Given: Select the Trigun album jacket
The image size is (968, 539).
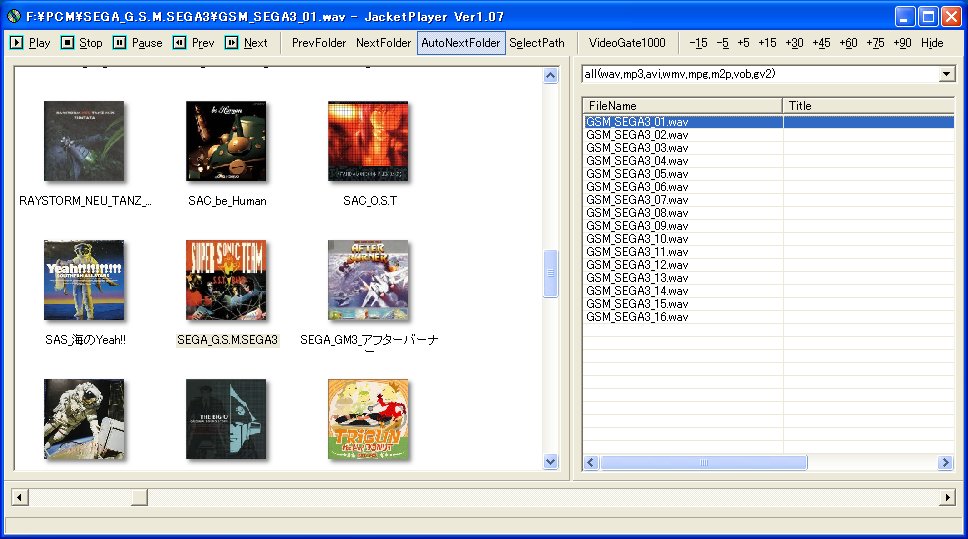Looking at the screenshot, I should click(x=368, y=419).
